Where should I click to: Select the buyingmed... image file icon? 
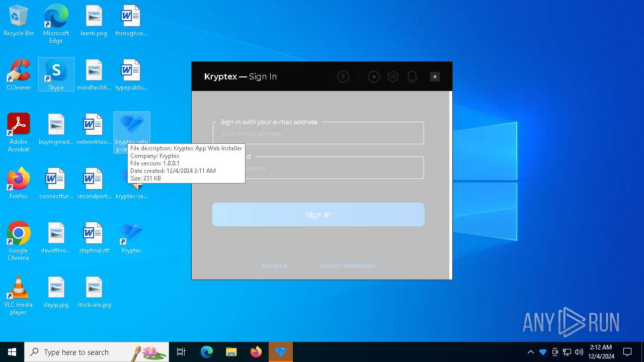coord(56,129)
